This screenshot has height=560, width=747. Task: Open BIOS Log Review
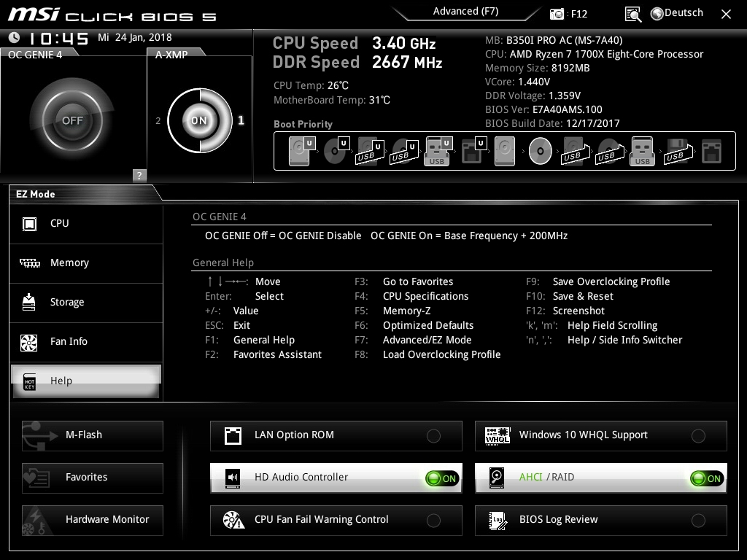pos(601,521)
